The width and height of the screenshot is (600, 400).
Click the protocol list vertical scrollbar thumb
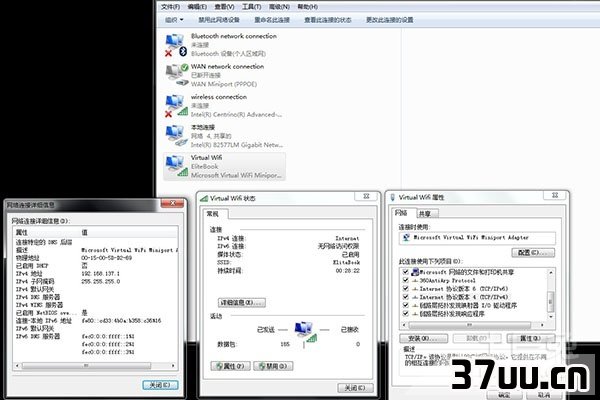point(551,301)
